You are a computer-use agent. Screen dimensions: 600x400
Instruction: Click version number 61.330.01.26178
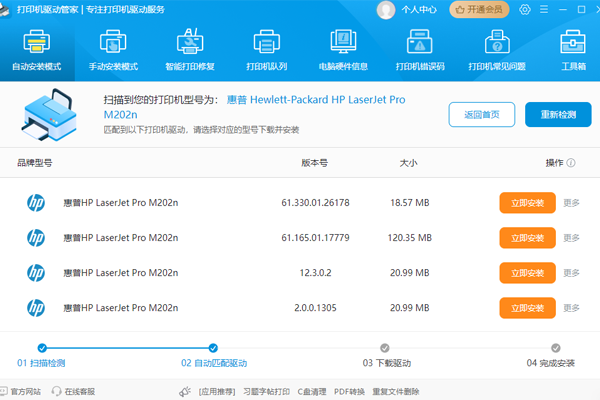[315, 203]
